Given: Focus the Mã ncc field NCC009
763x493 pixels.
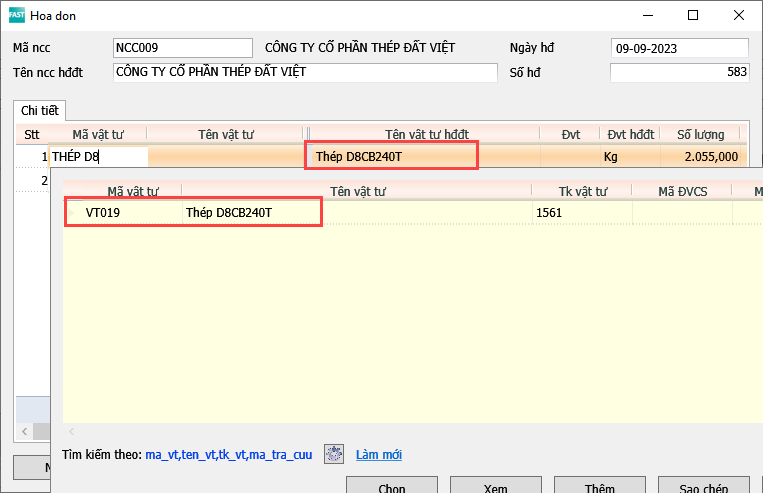Looking at the screenshot, I should (x=183, y=48).
